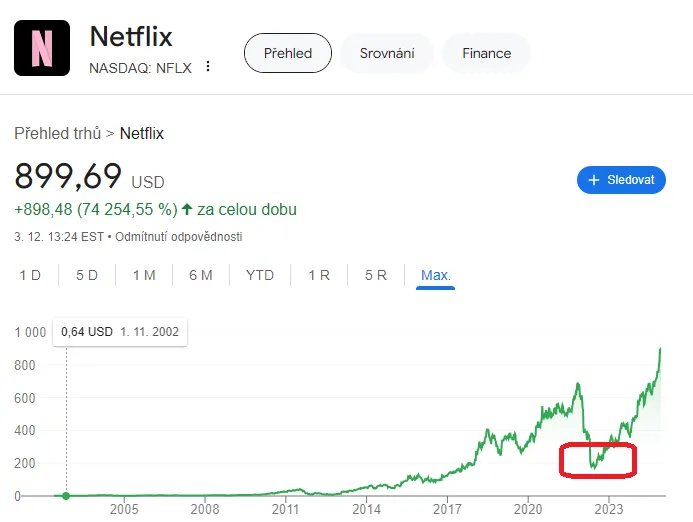This screenshot has height=522, width=693.
Task: Follow Netflix with the Sledovat button
Action: tap(621, 180)
